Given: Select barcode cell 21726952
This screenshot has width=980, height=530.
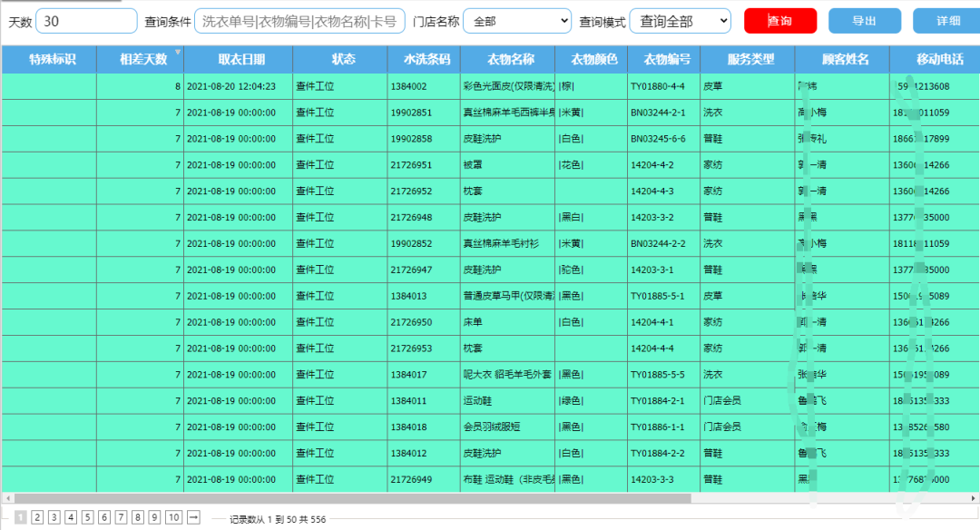Looking at the screenshot, I should 424,191.
